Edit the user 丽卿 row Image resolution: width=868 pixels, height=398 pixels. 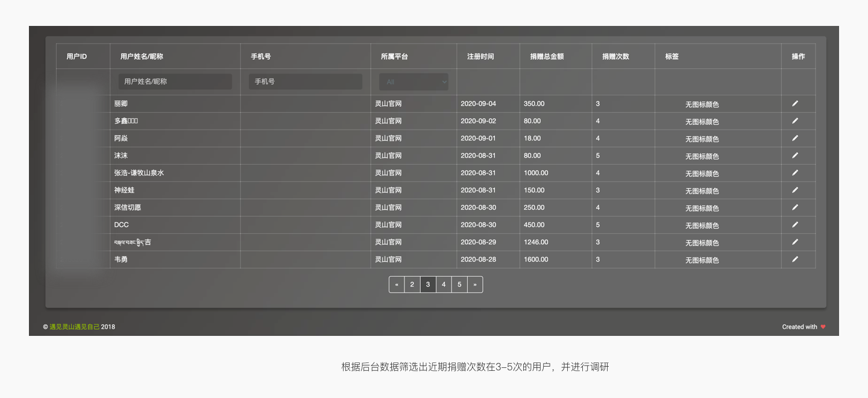click(795, 104)
